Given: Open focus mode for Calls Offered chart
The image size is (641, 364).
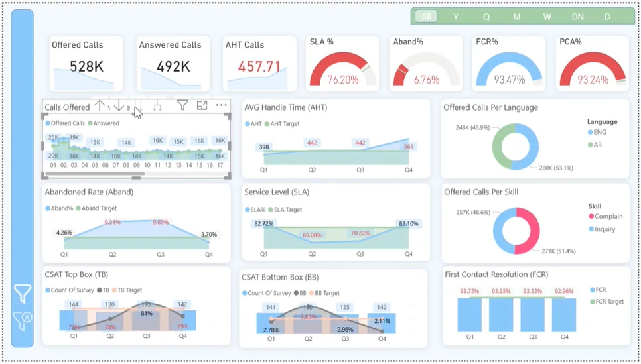Looking at the screenshot, I should pyautogui.click(x=202, y=106).
